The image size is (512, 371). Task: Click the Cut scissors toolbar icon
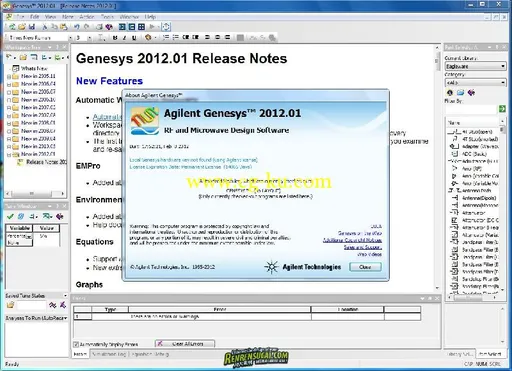click(45, 27)
